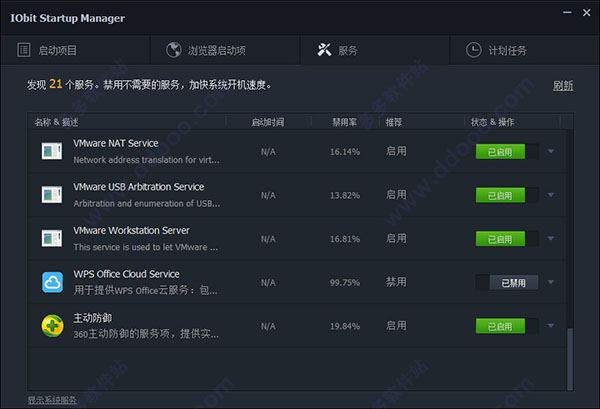Expand dropdown arrow for WPS Office Cloud
Image resolution: width=600 pixels, height=409 pixels.
point(551,282)
